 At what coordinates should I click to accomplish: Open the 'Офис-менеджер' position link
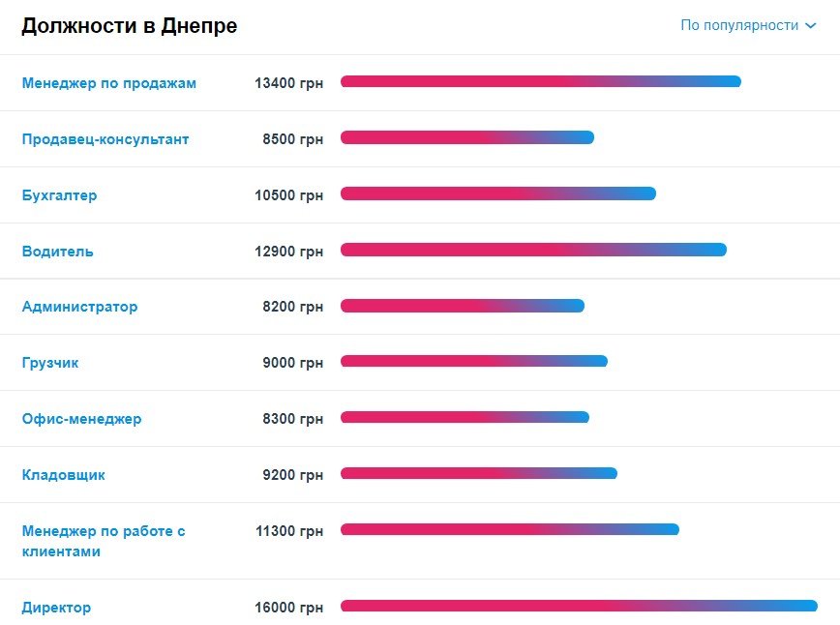81,419
